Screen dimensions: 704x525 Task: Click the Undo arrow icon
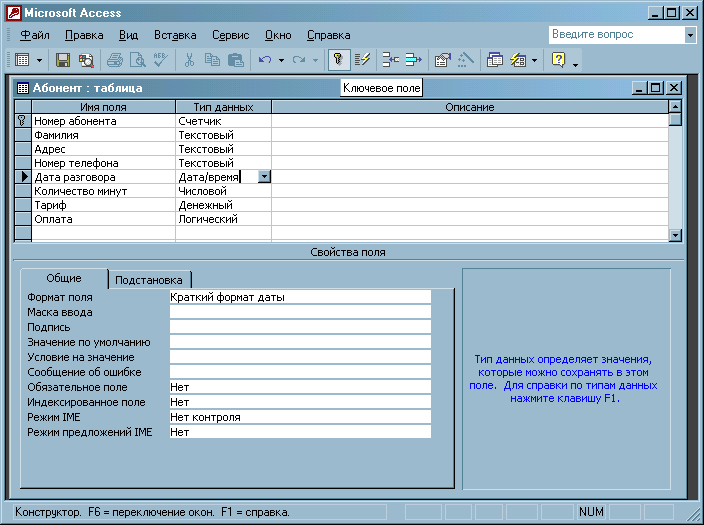265,60
